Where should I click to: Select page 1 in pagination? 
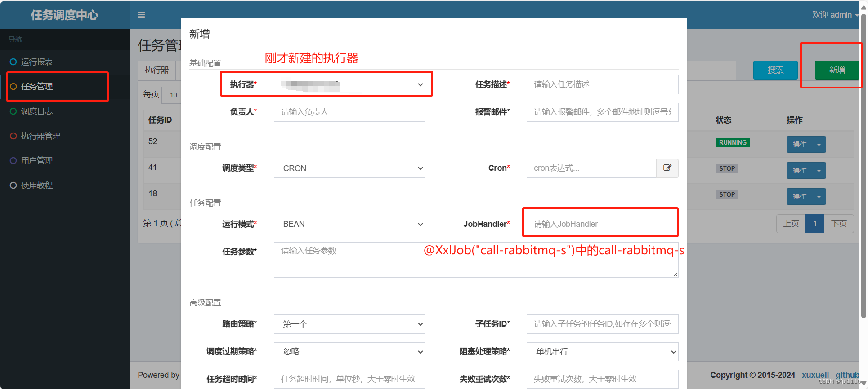(x=815, y=224)
